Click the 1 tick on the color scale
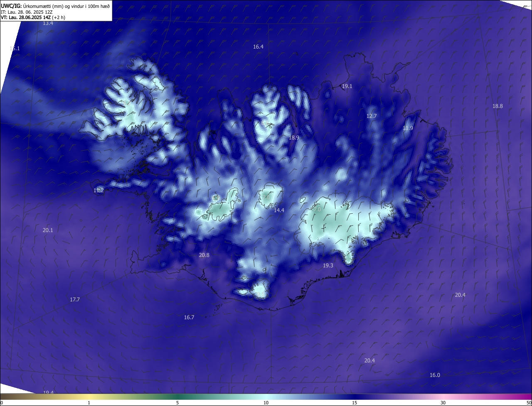 coord(89,403)
